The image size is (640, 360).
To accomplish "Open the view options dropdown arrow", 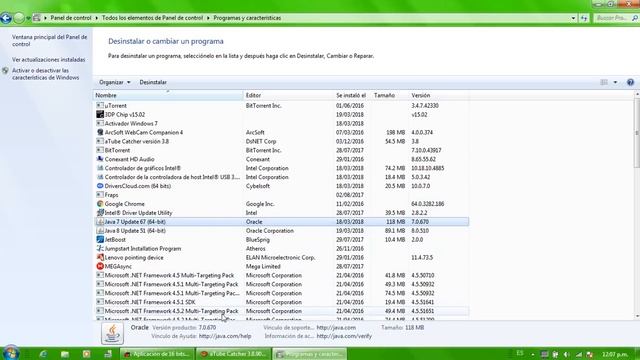I will click(615, 82).
